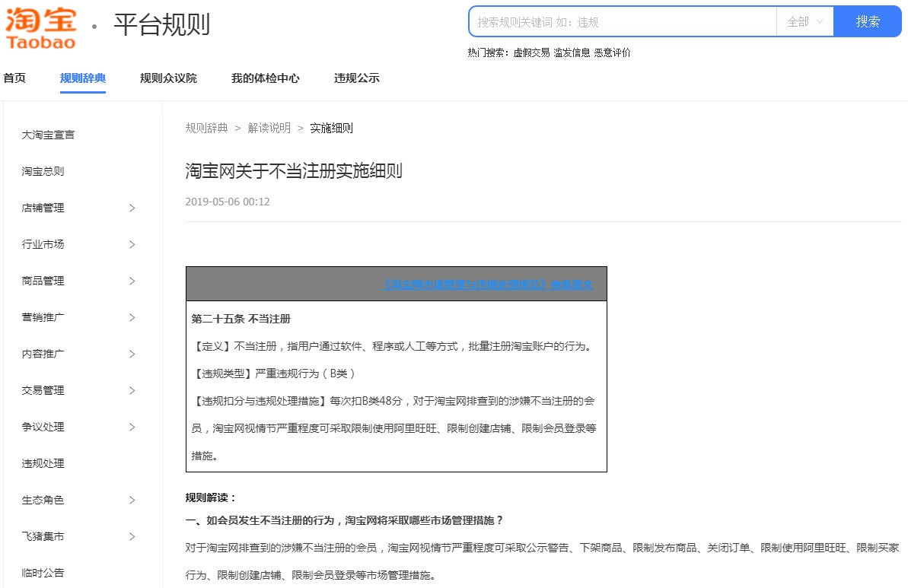Screen dimensions: 908x588
Task: Open 大淘宝宣言 in the sidebar
Action: click(x=48, y=135)
